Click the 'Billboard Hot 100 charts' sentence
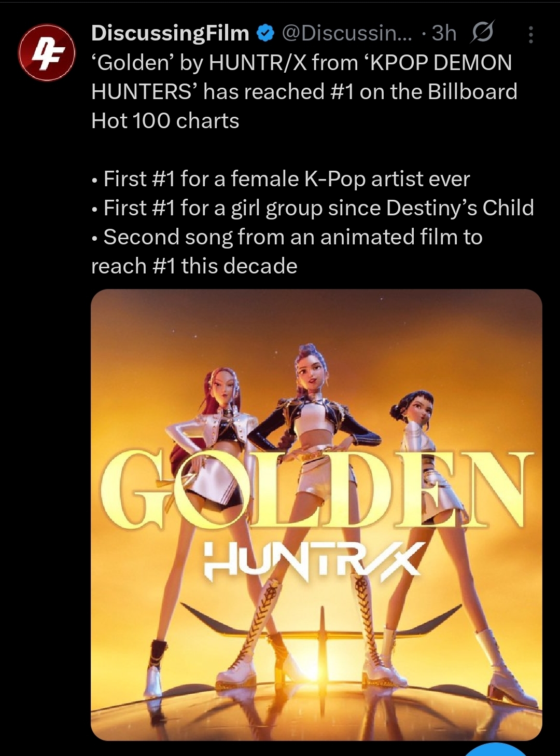Viewport: 560px width, 756px height. click(304, 106)
